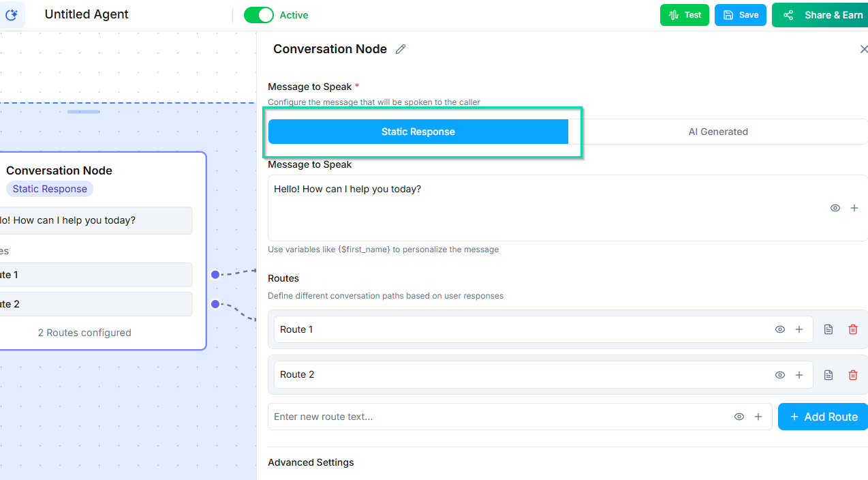Viewport: 868px width, 480px height.
Task: Click plus icon in Message to Speak box
Action: 854,208
